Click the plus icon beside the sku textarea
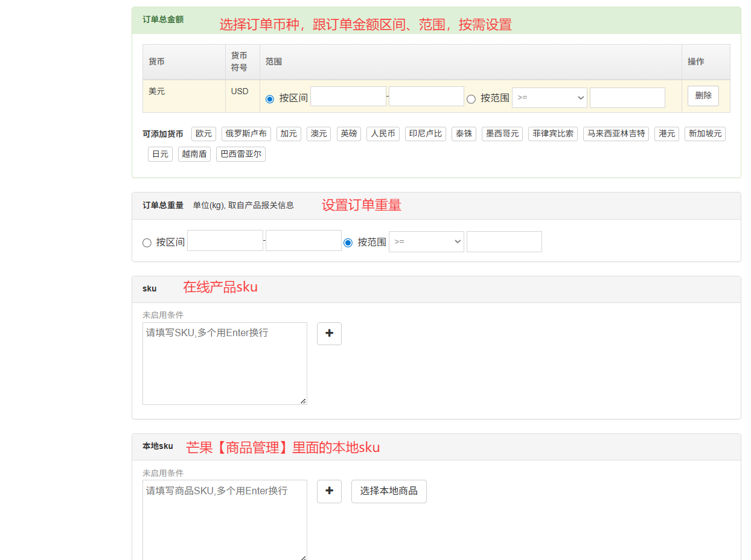751x560 pixels. point(329,334)
